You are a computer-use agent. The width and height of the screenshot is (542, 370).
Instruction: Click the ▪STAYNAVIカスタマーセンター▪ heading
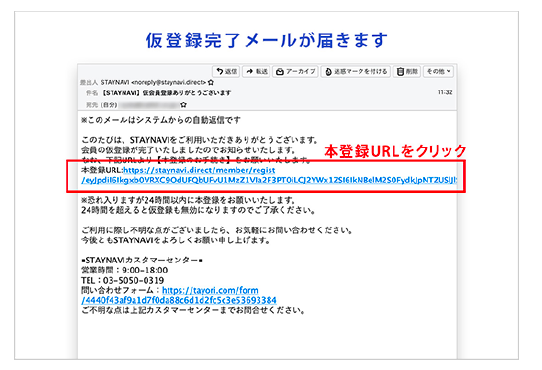[142, 260]
